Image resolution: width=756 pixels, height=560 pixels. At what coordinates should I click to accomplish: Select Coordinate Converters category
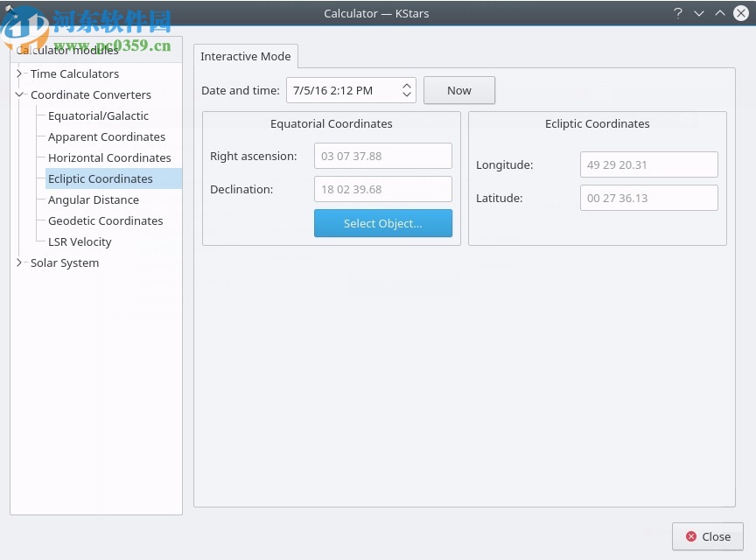click(x=91, y=95)
